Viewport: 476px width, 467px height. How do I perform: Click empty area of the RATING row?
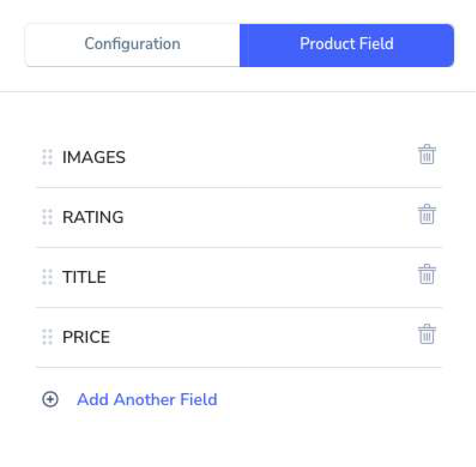(269, 217)
